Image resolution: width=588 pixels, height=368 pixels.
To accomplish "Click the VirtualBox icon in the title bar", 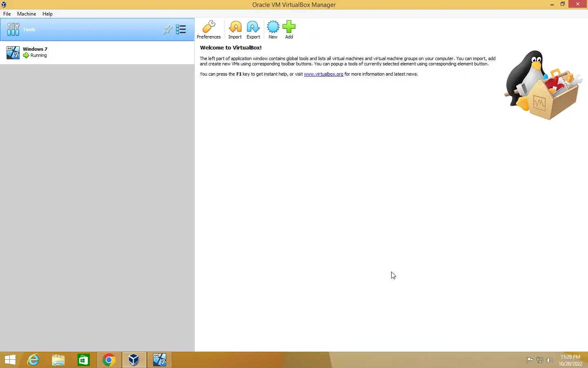I will [4, 4].
